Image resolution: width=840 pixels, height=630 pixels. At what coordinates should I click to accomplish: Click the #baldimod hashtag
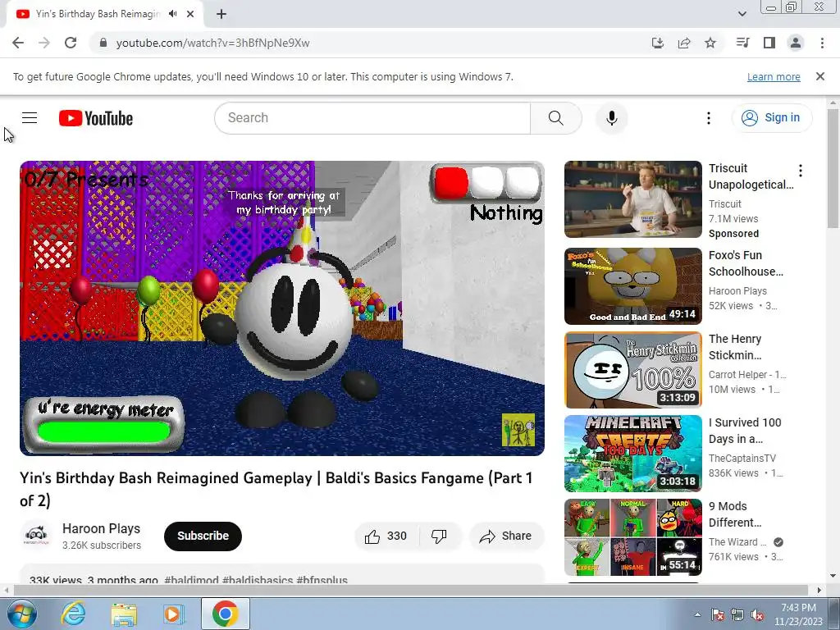[x=191, y=580]
